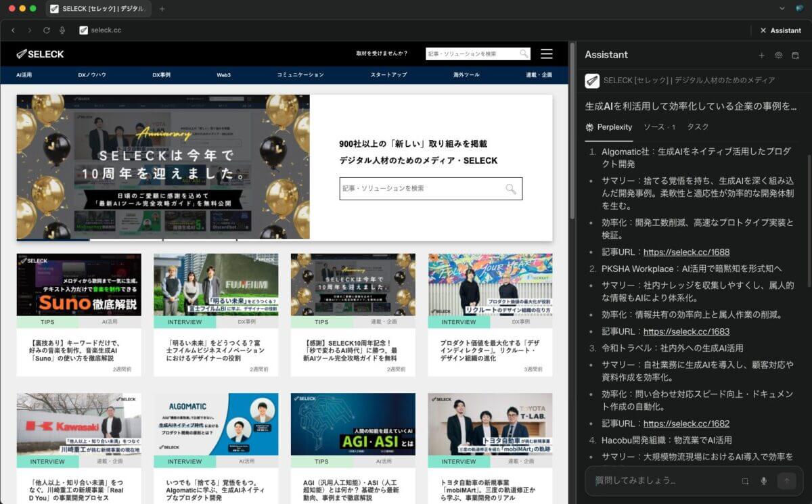Open the リクルート design organization article thumbnail
The width and height of the screenshot is (812, 504).
click(x=490, y=285)
